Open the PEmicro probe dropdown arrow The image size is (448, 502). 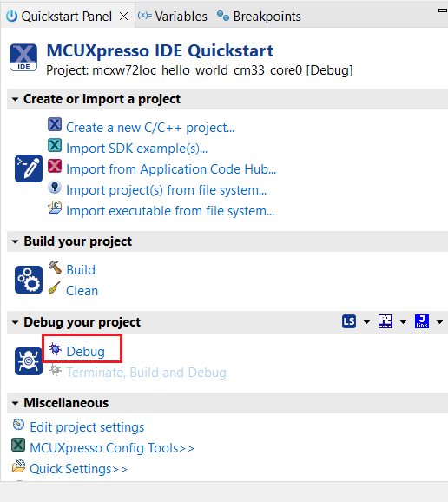point(403,321)
